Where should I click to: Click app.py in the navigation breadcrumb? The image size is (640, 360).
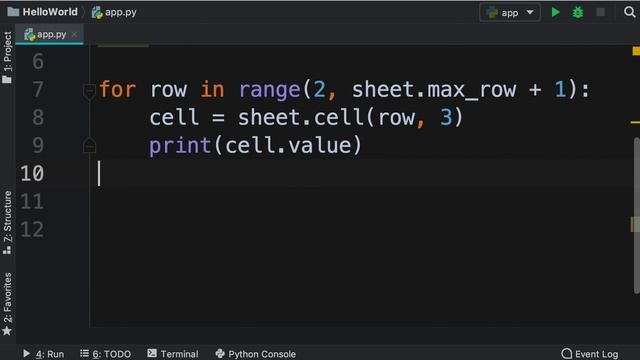[x=114, y=12]
